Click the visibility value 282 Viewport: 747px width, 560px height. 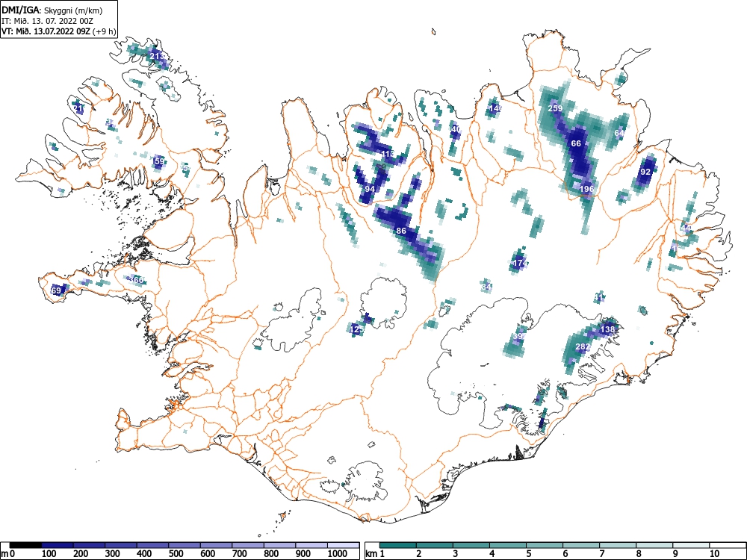click(x=583, y=346)
